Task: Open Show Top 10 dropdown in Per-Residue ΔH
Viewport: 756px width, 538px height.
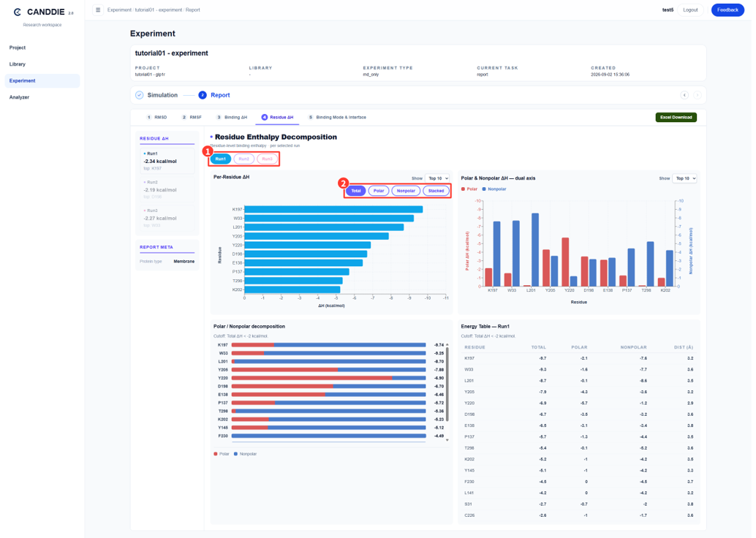Action: point(437,178)
